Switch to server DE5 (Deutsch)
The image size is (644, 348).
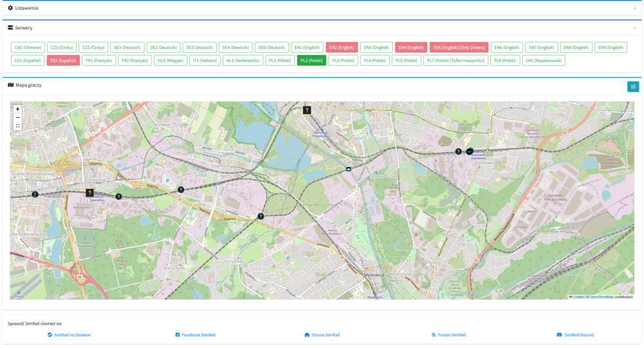(x=272, y=47)
